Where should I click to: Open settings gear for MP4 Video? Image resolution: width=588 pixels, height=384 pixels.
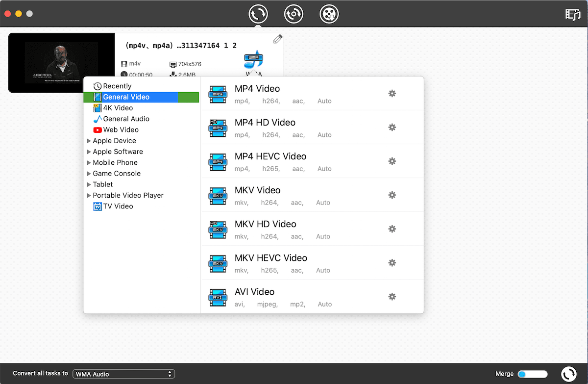click(392, 93)
